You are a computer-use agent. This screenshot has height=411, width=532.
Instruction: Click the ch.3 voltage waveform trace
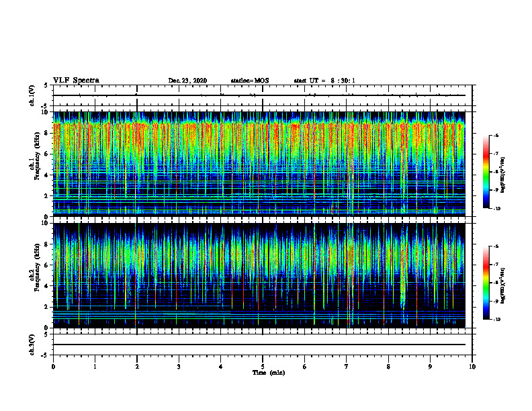[x=259, y=345]
